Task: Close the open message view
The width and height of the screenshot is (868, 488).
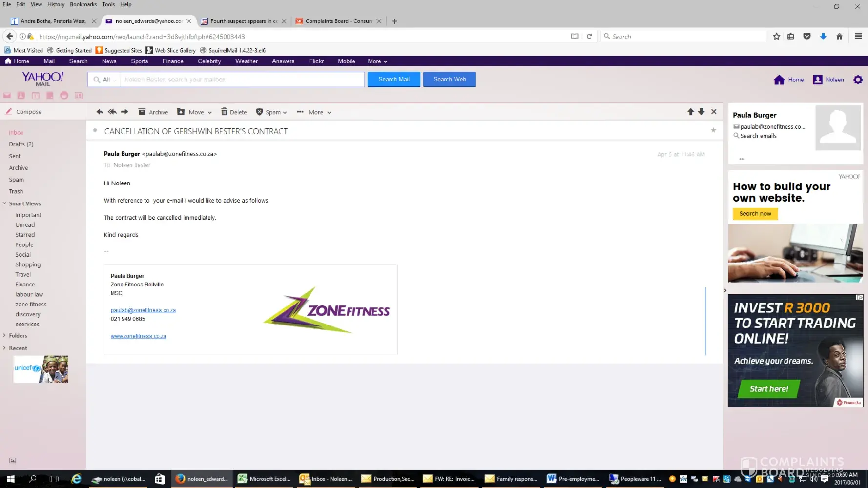Action: (x=714, y=112)
